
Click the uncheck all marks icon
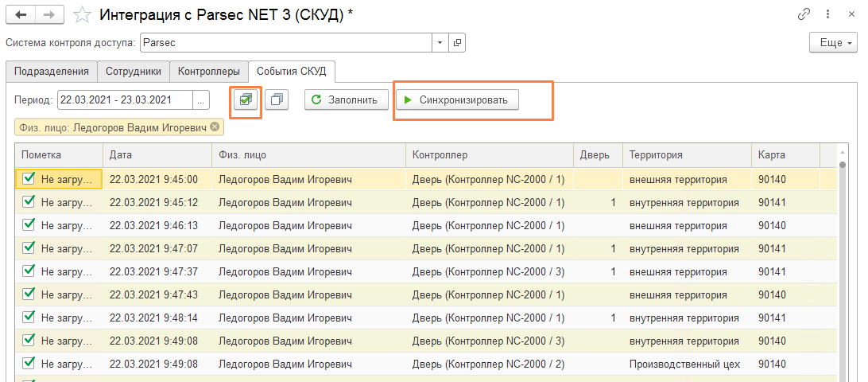click(277, 99)
